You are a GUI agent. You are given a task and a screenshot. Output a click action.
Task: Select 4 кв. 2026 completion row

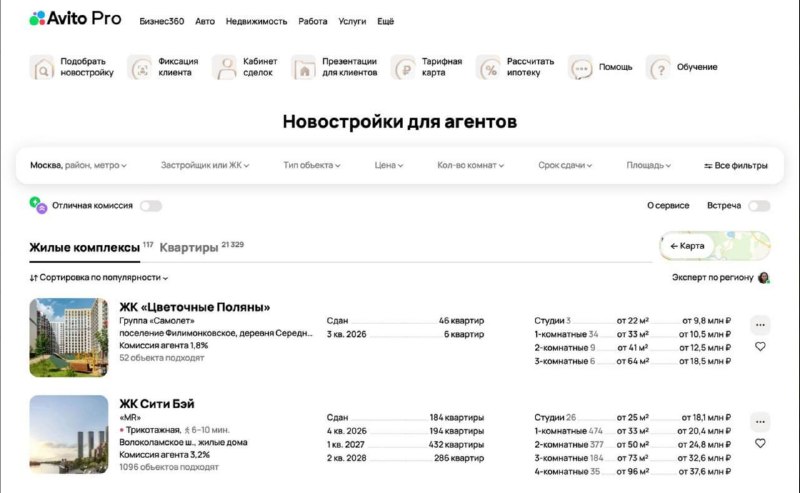coord(406,431)
